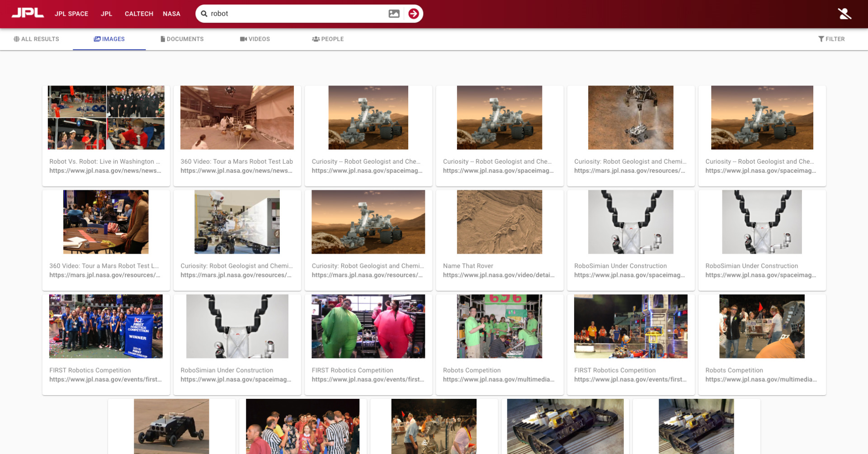The width and height of the screenshot is (868, 454).
Task: Select Robots Competition thumbnail with orange-shirted person
Action: (x=762, y=326)
